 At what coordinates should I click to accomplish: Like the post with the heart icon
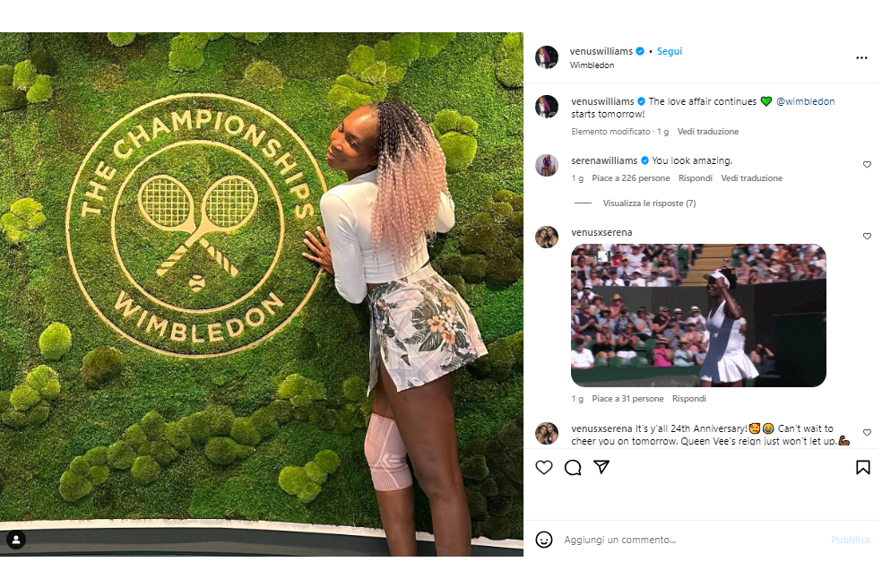coord(544,468)
